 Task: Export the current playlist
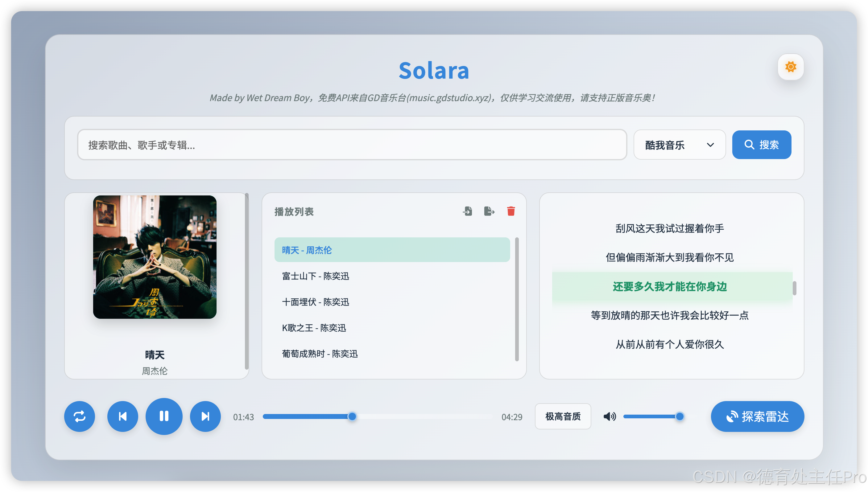pyautogui.click(x=489, y=211)
